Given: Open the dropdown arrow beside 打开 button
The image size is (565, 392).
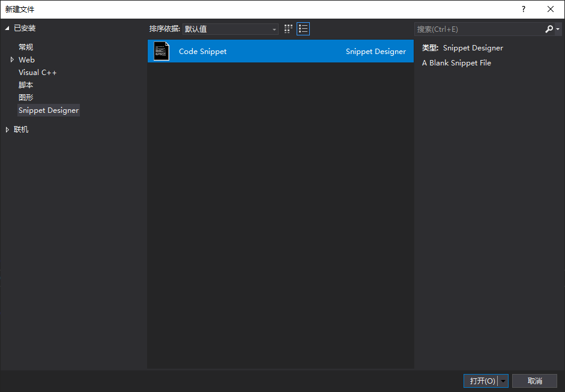Looking at the screenshot, I should (503, 381).
